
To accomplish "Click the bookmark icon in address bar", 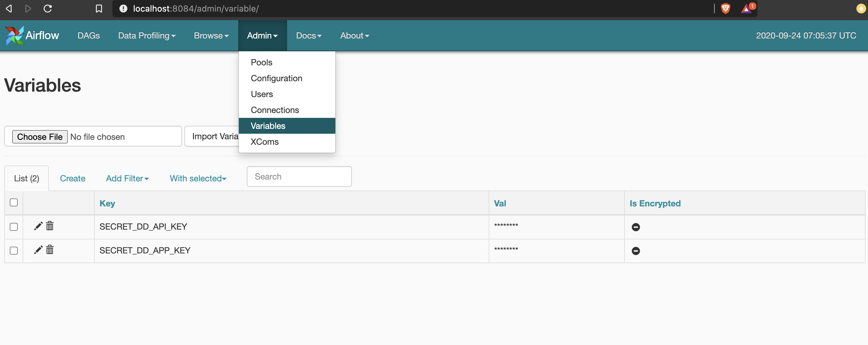I will (99, 9).
